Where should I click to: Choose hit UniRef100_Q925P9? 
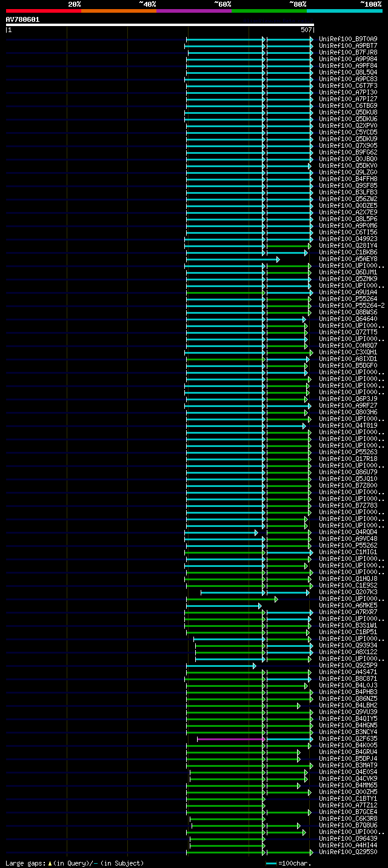tap(348, 666)
